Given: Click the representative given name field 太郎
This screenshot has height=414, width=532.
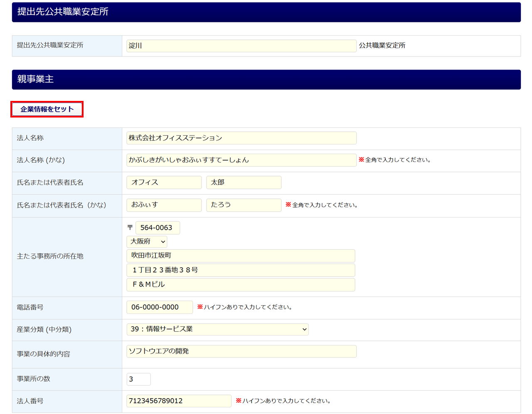Looking at the screenshot, I should click(x=244, y=182).
